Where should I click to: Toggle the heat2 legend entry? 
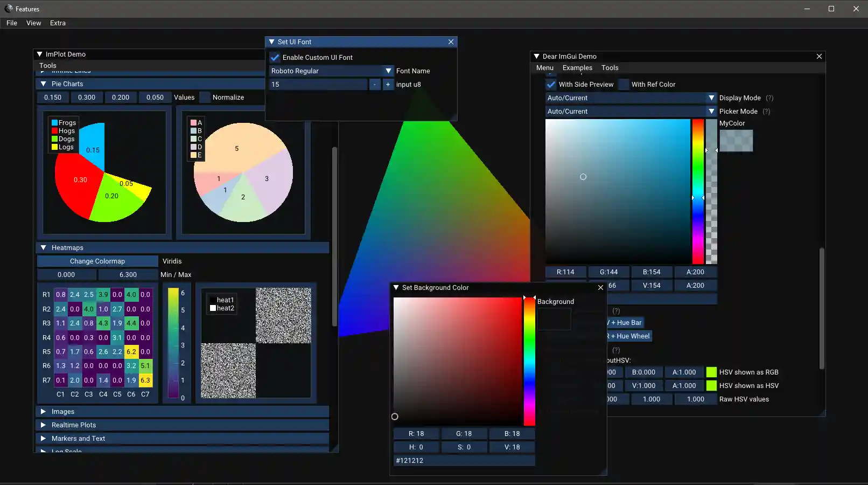point(222,308)
